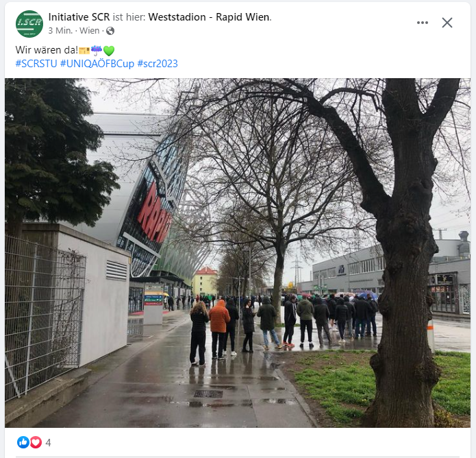
Task: Open the reactions count showing 4
Action: tap(48, 442)
